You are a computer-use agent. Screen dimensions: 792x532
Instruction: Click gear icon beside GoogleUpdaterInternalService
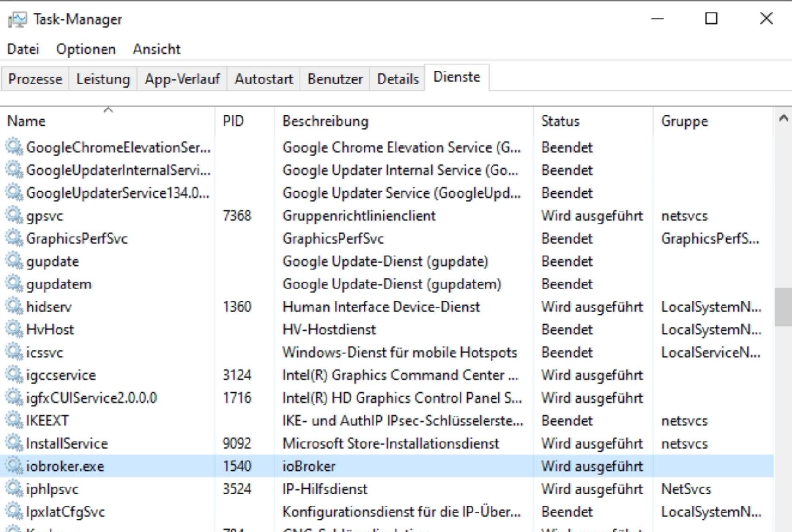pyautogui.click(x=14, y=170)
